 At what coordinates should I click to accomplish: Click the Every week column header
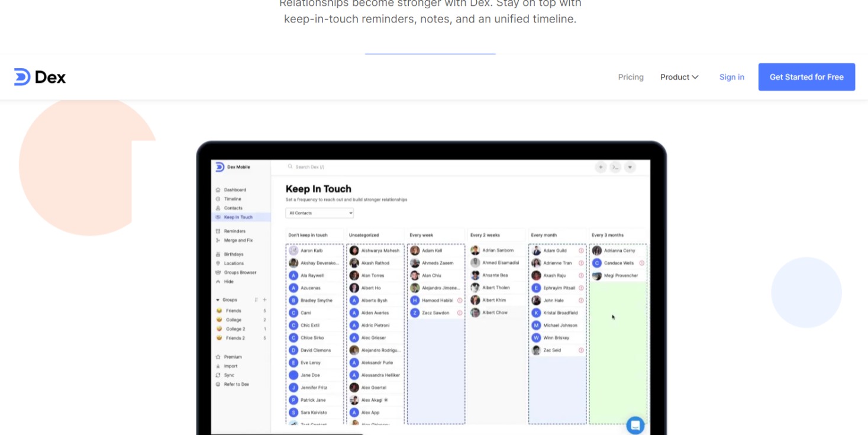421,235
